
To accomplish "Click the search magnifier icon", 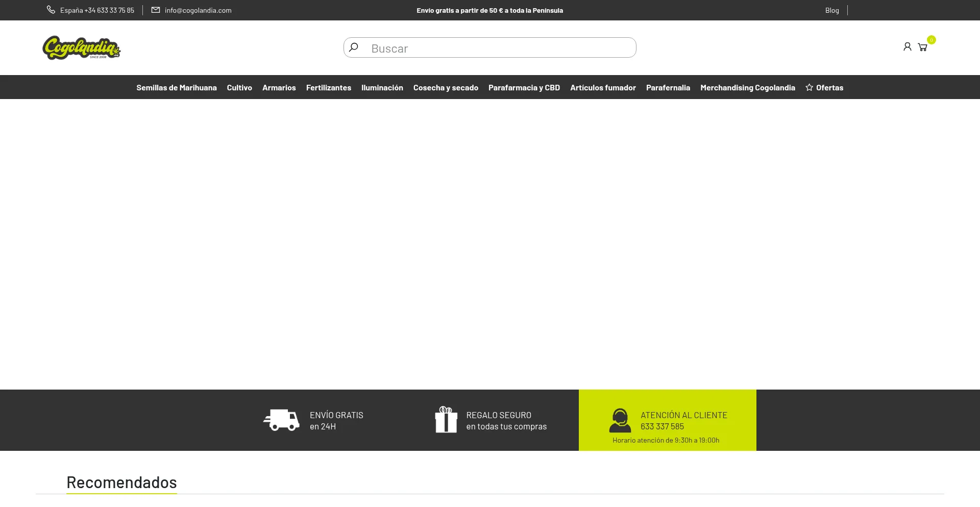I will pyautogui.click(x=354, y=47).
